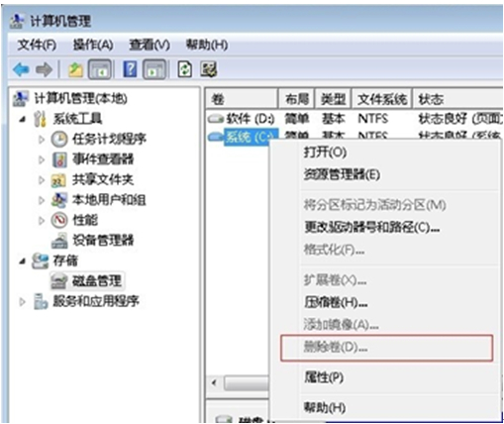Open the 操作(A) menu
Screen dimensions: 504x424
click(x=93, y=45)
